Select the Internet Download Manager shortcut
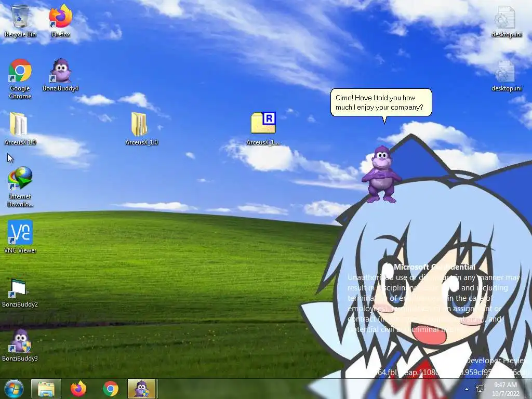Screen dimensions: 532x399 20,187
